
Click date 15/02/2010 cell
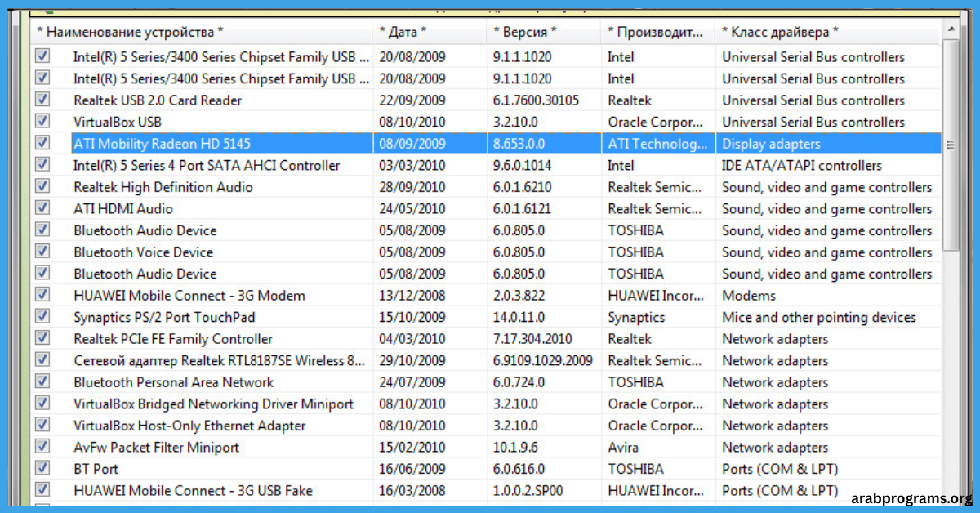pyautogui.click(x=412, y=447)
